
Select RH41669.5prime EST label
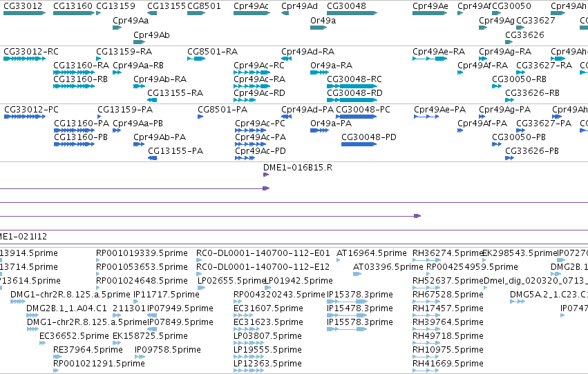(x=448, y=364)
